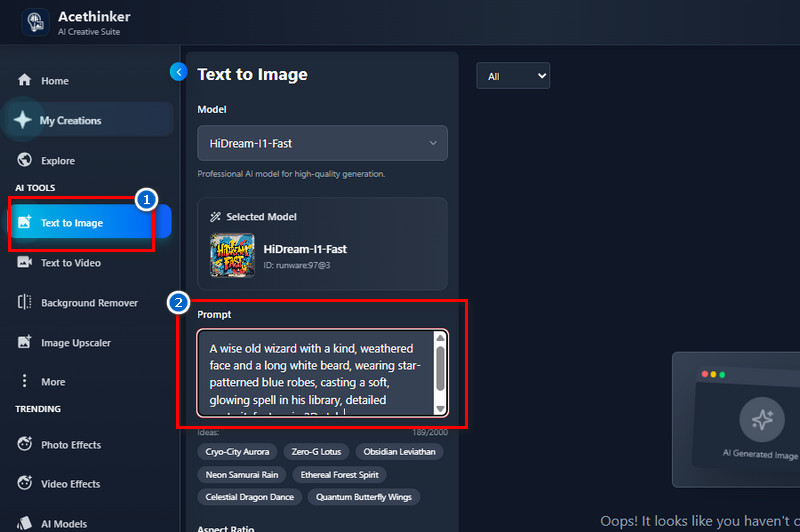Open Photo Effects icon in Trending

24,444
